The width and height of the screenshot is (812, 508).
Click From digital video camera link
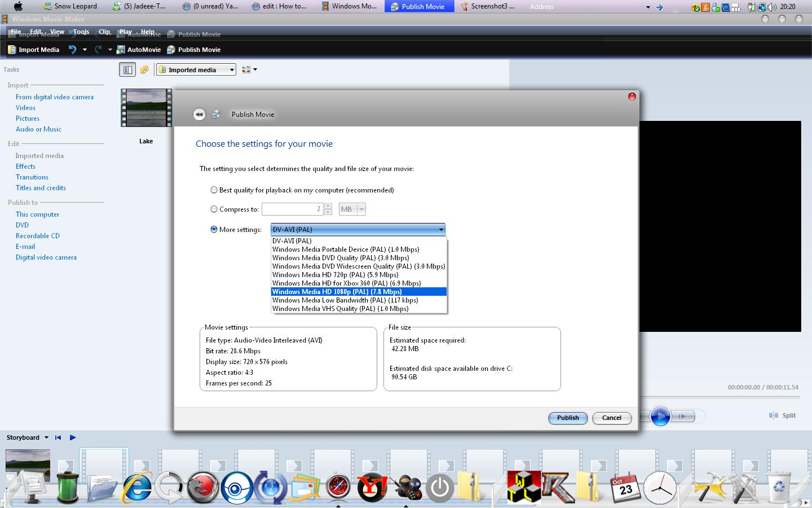point(55,97)
